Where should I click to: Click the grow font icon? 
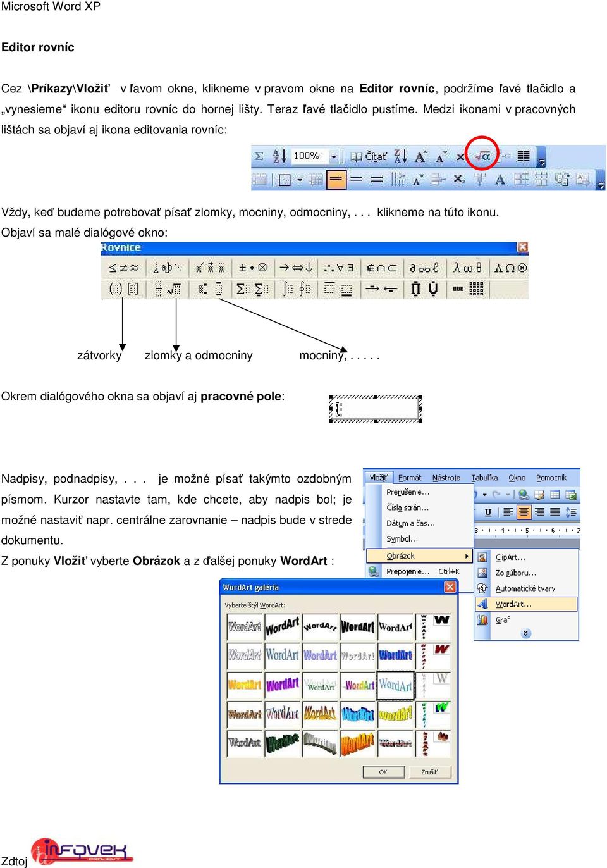point(420,156)
